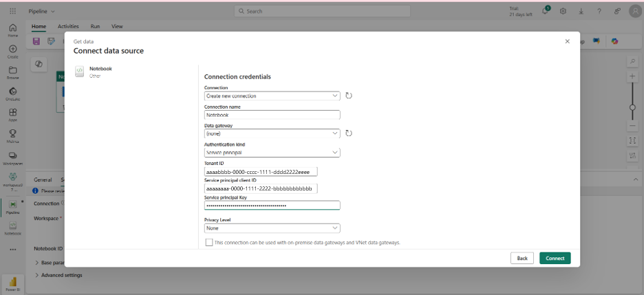Image resolution: width=644 pixels, height=295 pixels.
Task: Open the Power BI experience switcher
Action: click(13, 284)
